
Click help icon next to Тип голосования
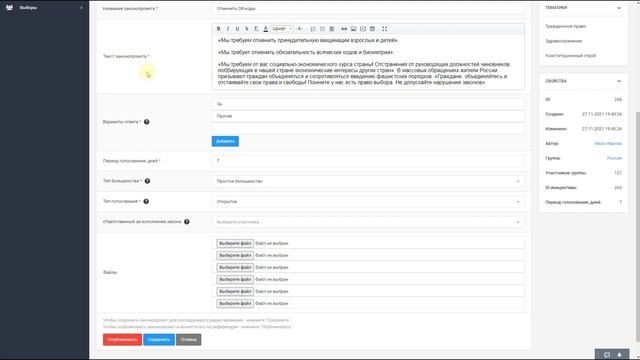[x=146, y=201]
